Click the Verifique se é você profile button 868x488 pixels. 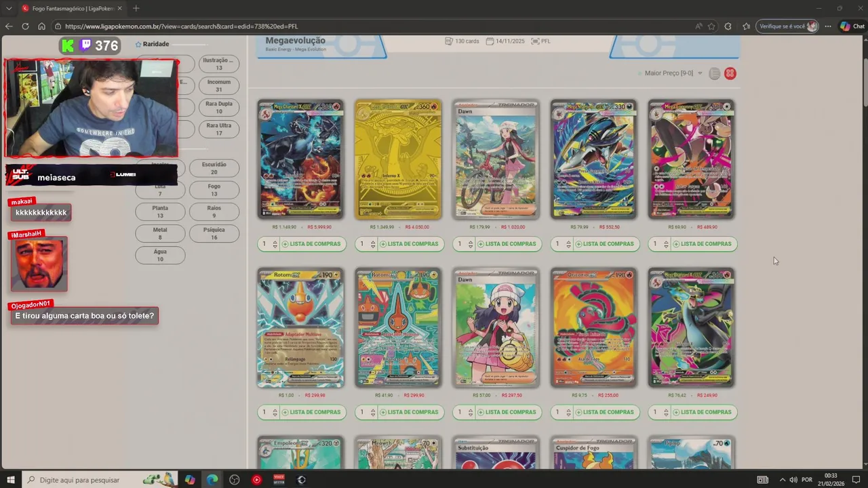[x=787, y=26]
